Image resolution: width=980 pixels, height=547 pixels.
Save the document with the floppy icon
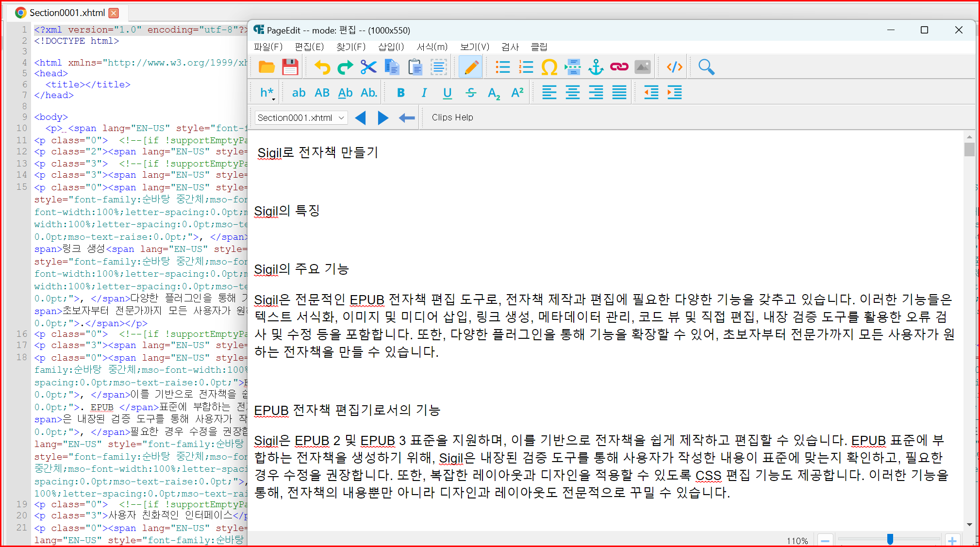coord(290,67)
